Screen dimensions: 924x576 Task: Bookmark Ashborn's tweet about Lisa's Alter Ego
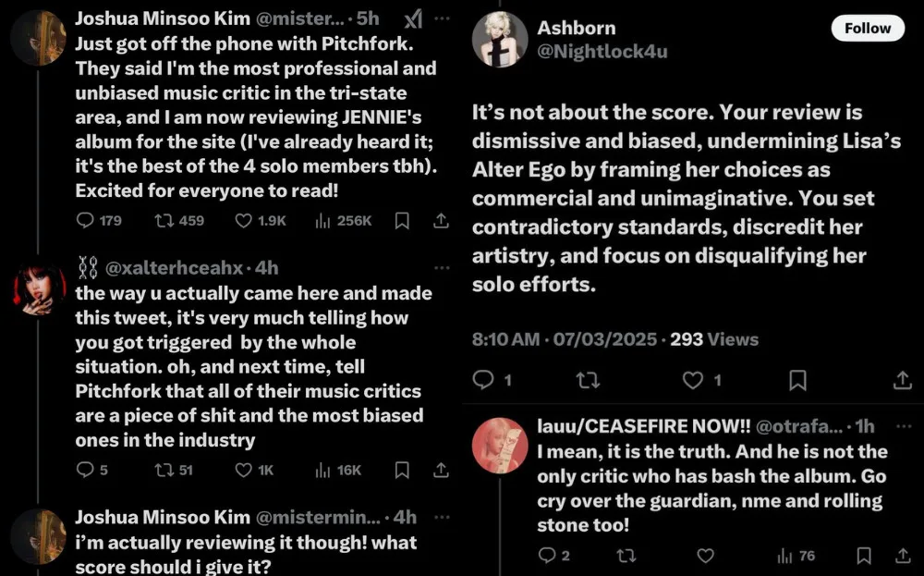point(797,380)
